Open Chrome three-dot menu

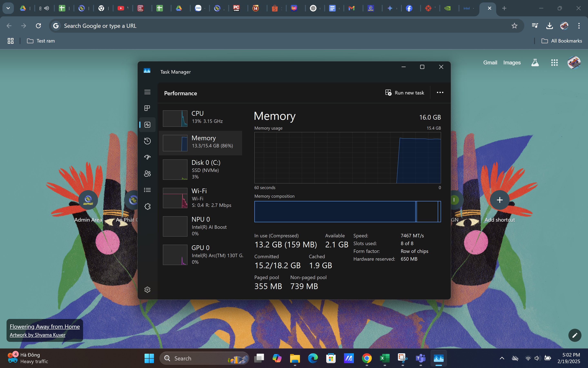tap(579, 26)
